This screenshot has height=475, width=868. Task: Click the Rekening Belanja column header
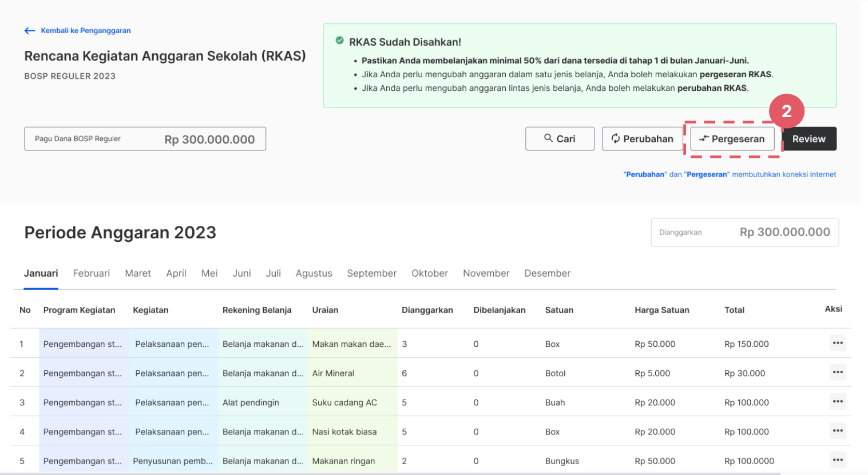pos(257,310)
